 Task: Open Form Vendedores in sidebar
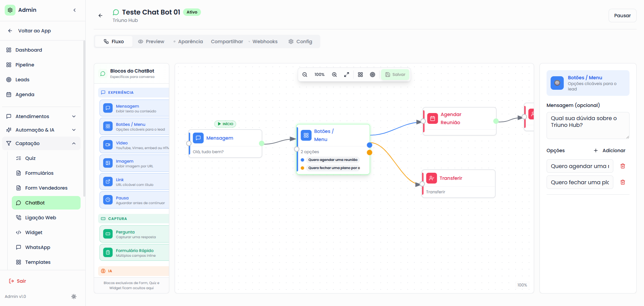pyautogui.click(x=46, y=188)
